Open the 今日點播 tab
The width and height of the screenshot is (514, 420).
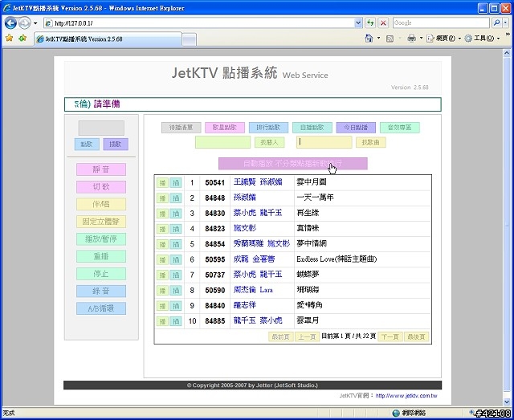coord(356,128)
